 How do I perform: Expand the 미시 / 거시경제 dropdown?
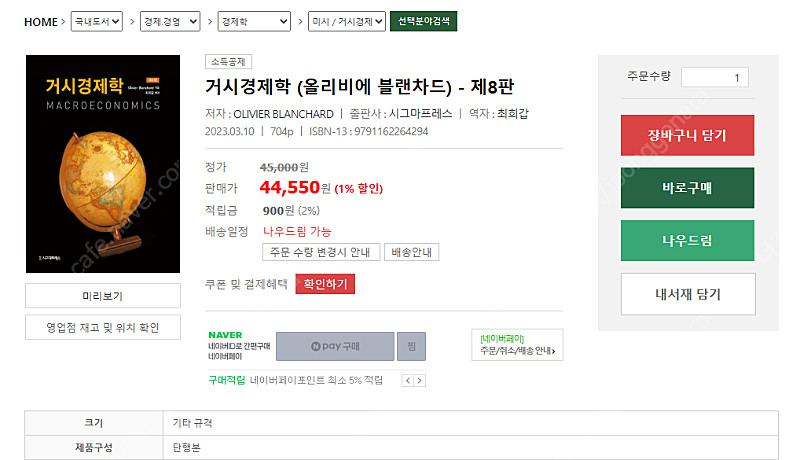click(347, 21)
